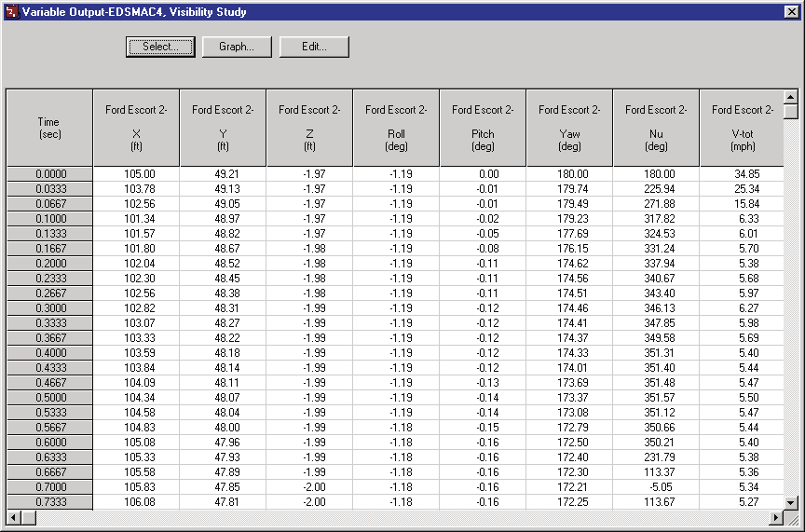Click Nu cell value 317.82
805x532 pixels.
click(657, 219)
